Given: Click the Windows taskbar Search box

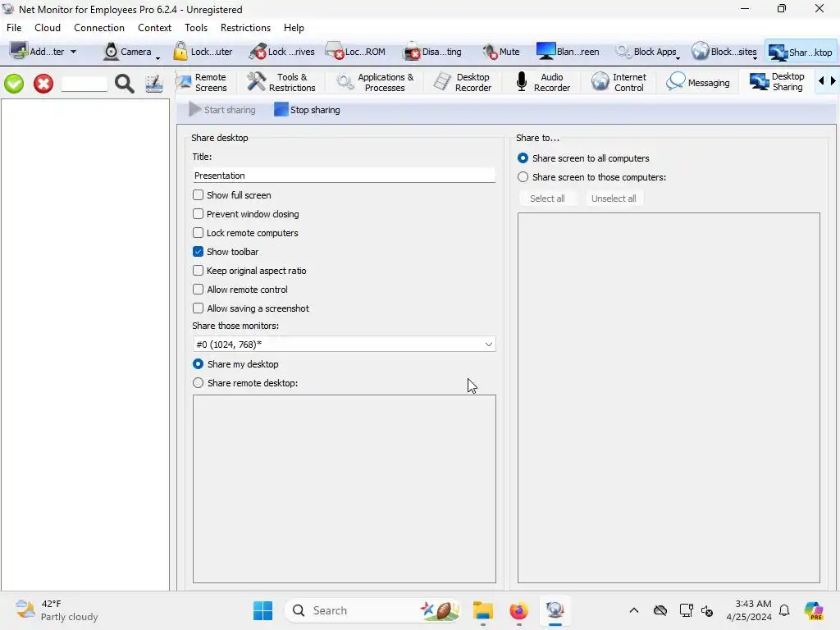Looking at the screenshot, I should pos(373,610).
